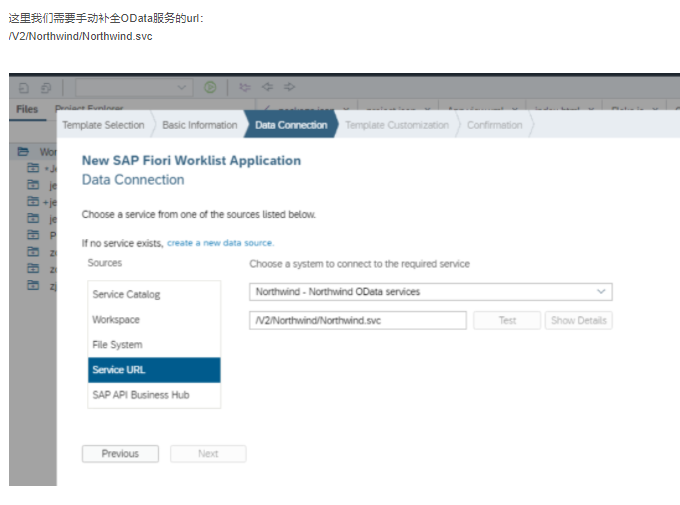Click the Workspace root folder icon

[23, 151]
